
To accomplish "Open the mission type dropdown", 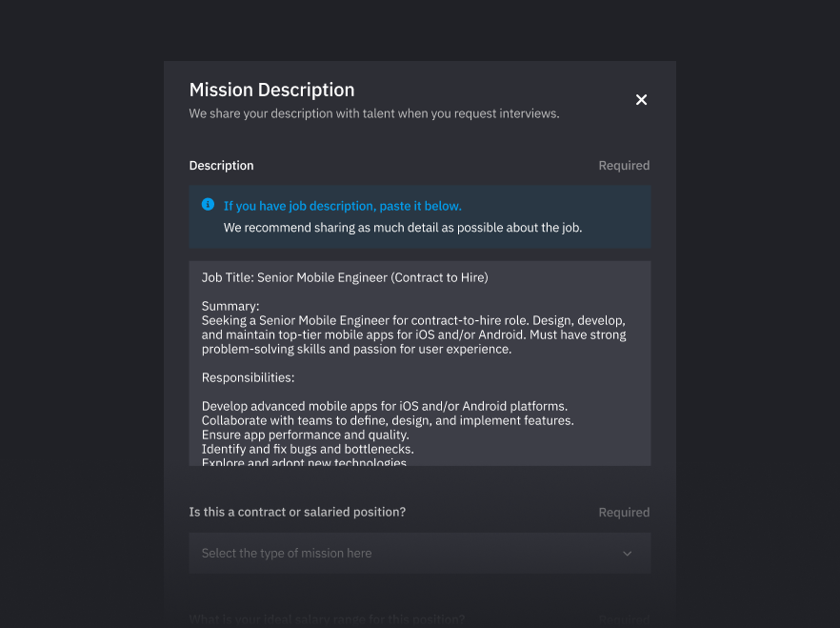I will coord(419,553).
